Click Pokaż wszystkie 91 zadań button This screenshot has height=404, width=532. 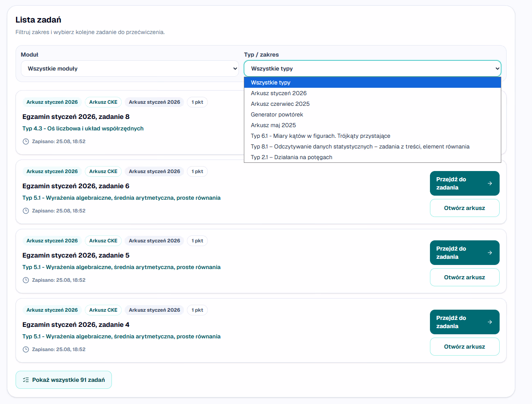point(64,380)
